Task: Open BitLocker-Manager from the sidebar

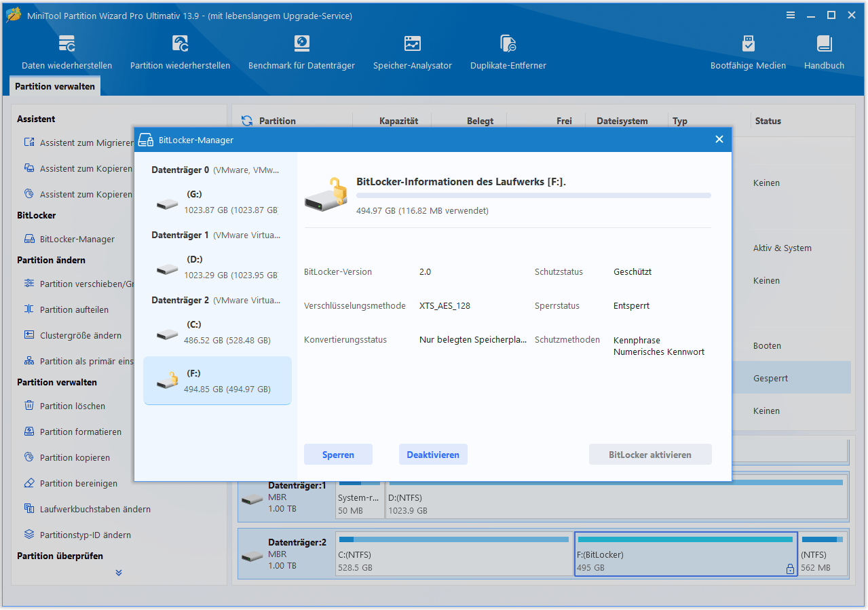Action: coord(70,239)
